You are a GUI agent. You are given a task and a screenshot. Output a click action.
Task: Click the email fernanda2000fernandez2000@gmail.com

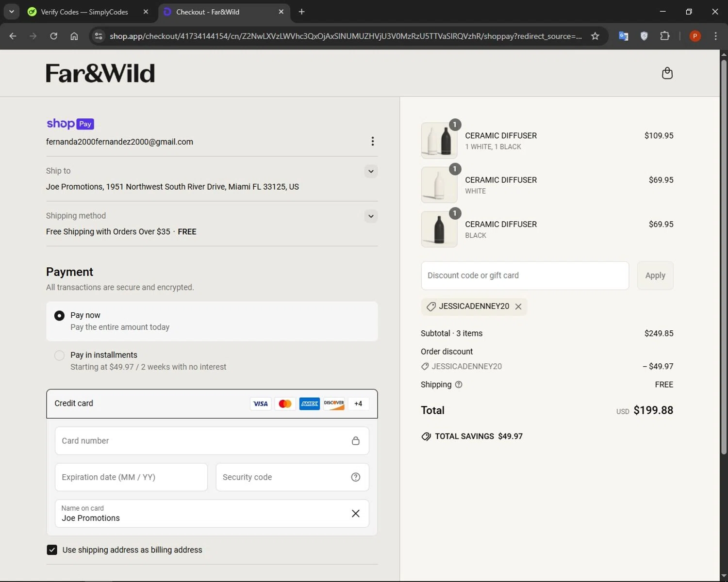119,142
